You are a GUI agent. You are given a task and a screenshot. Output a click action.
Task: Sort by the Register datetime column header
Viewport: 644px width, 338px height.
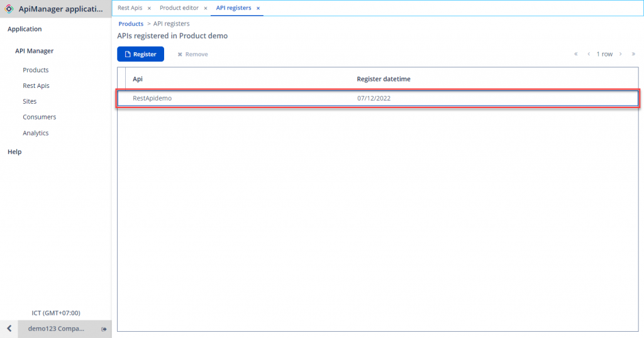click(x=384, y=79)
